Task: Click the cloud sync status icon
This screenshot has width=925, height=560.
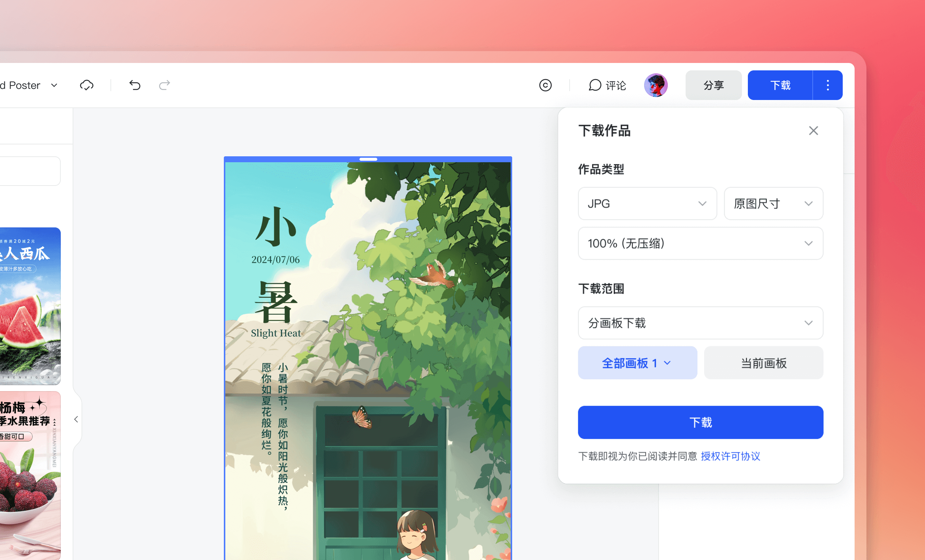Action: coord(87,85)
